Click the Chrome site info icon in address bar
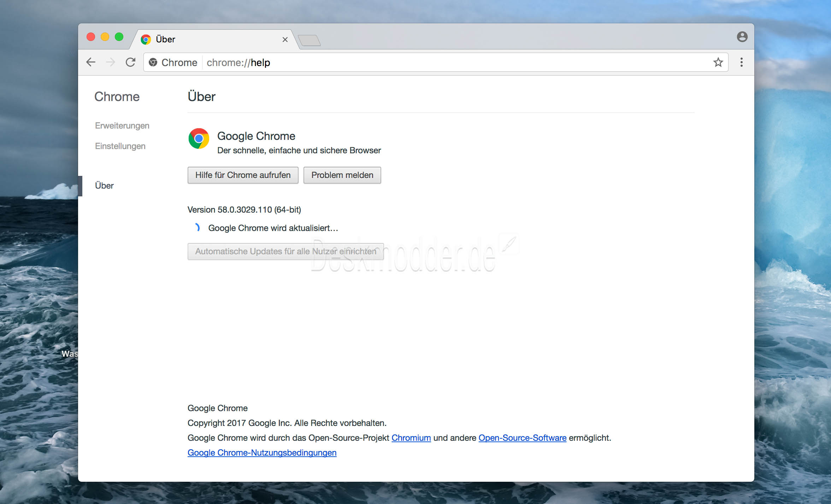This screenshot has width=831, height=504. tap(153, 63)
